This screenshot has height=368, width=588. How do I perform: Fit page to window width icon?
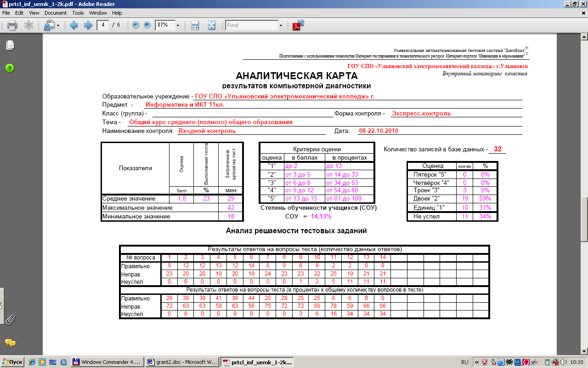coord(195,25)
